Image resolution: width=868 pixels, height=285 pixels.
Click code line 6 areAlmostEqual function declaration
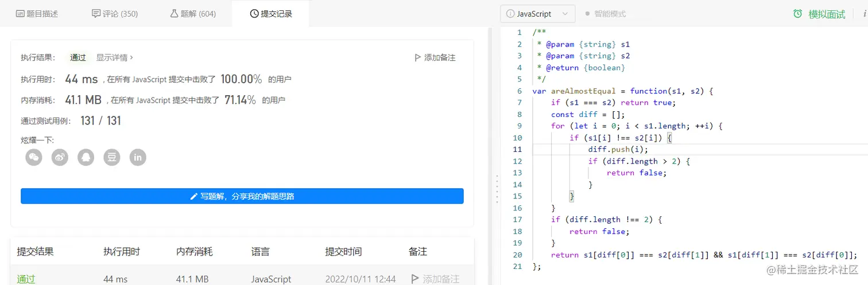coord(623,91)
